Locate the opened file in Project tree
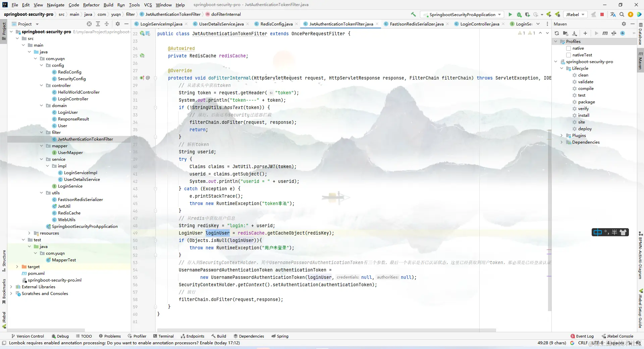The image size is (644, 349). (89, 24)
